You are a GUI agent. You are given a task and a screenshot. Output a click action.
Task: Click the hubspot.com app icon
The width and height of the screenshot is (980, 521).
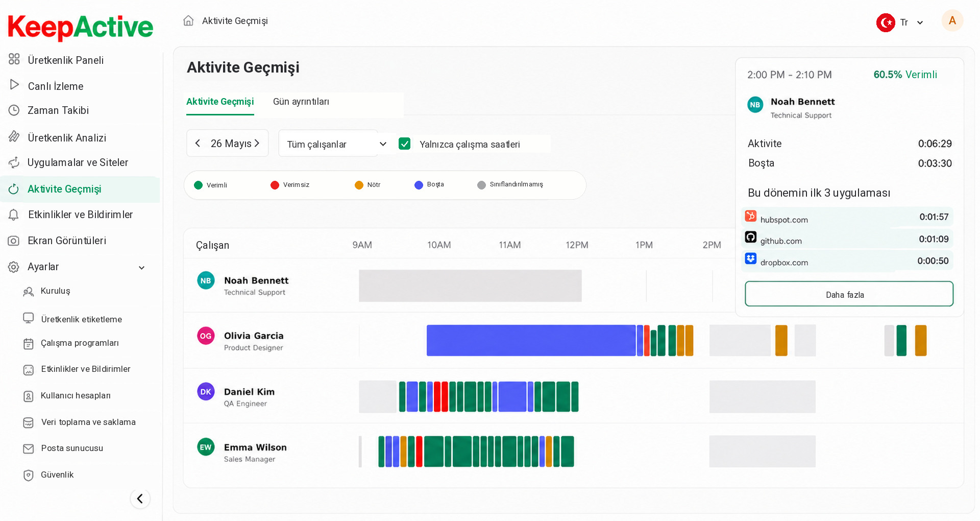point(750,216)
